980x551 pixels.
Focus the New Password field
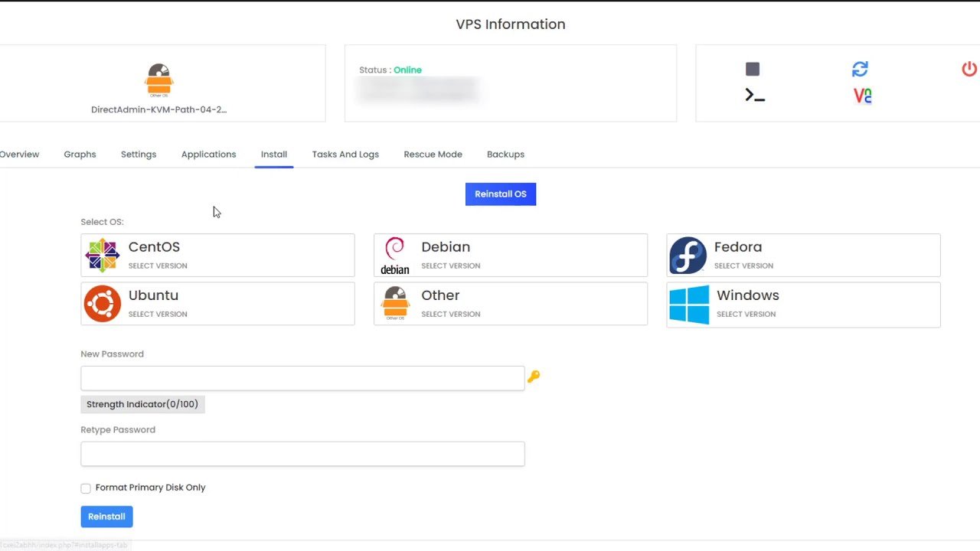[302, 378]
